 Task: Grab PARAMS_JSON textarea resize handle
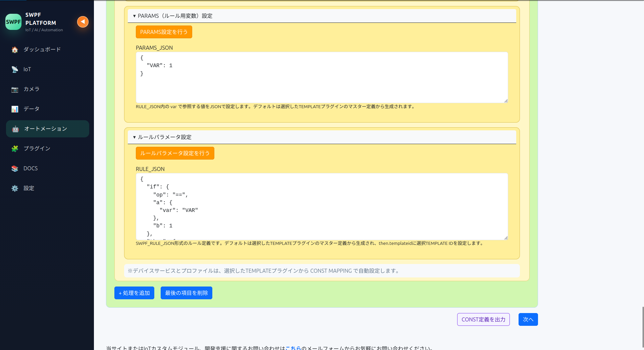506,101
